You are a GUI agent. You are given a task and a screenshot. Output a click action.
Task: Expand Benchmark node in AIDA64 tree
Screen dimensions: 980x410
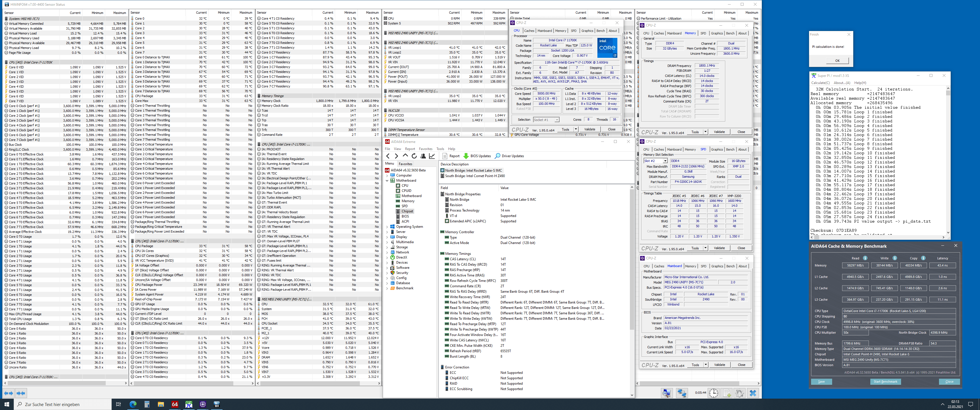click(387, 288)
